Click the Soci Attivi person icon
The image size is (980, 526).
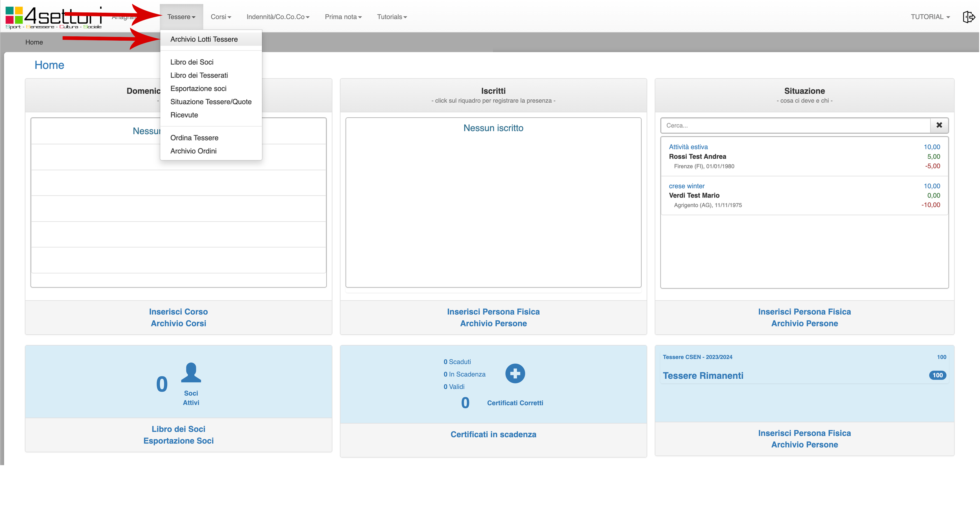[x=191, y=372]
